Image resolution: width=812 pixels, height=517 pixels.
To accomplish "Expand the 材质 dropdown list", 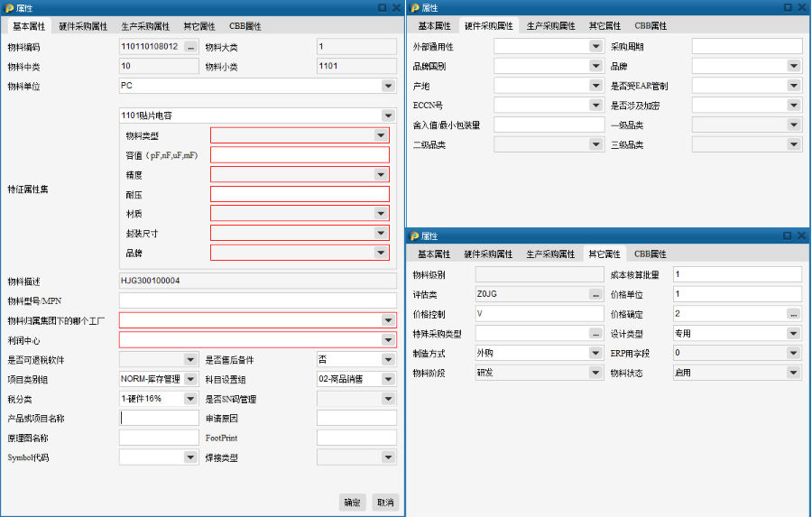I will [x=381, y=214].
